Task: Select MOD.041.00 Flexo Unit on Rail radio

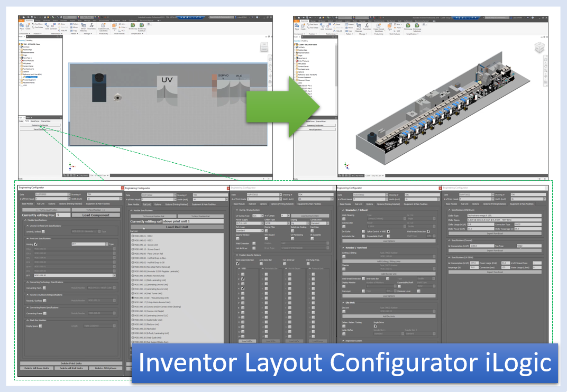Action: click(133, 254)
